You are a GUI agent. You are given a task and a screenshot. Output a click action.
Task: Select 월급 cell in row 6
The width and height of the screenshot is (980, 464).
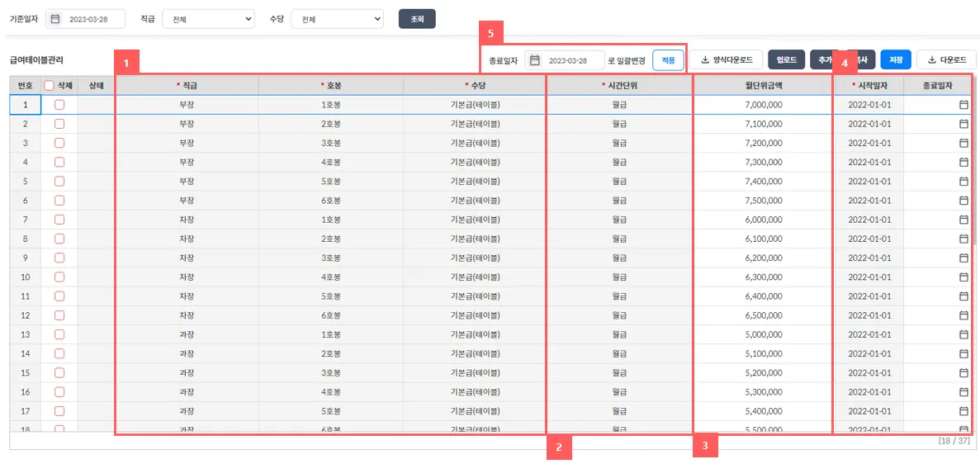pos(618,201)
